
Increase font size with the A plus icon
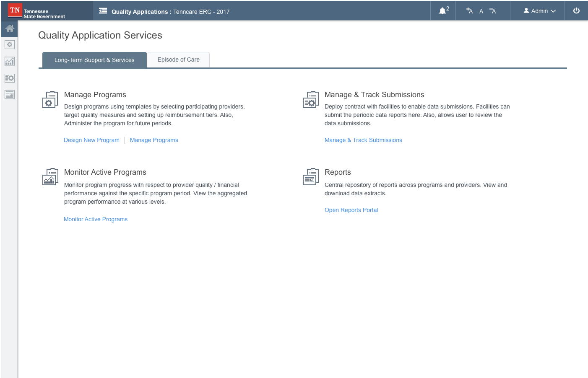(469, 11)
